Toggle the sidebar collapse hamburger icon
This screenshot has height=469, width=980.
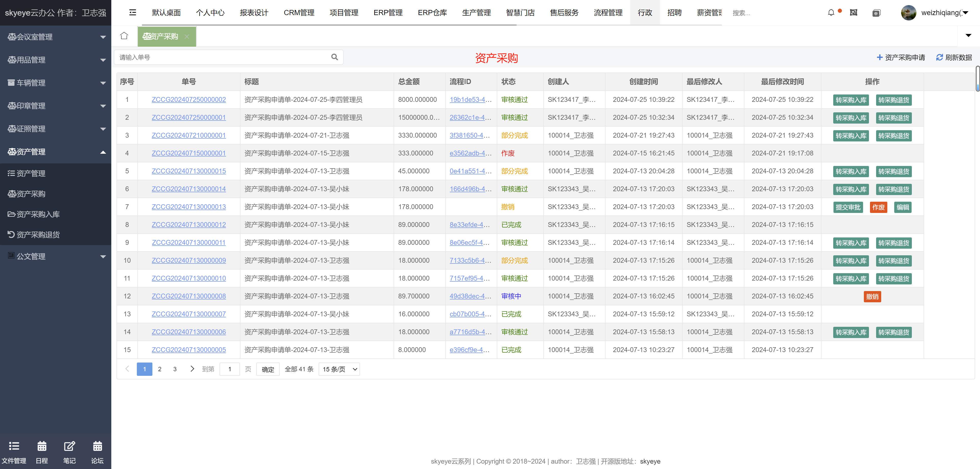(132, 13)
